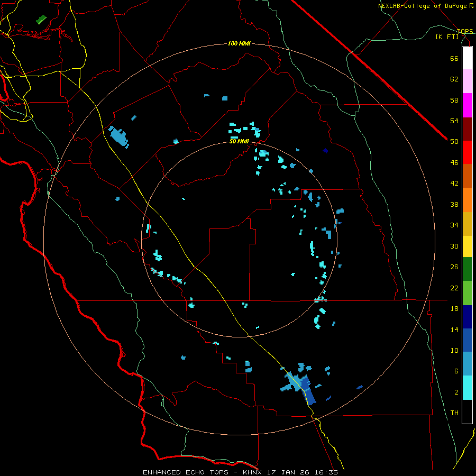Click the legend value '2'
Image resolution: width=476 pixels, height=476 pixels.
point(456,392)
